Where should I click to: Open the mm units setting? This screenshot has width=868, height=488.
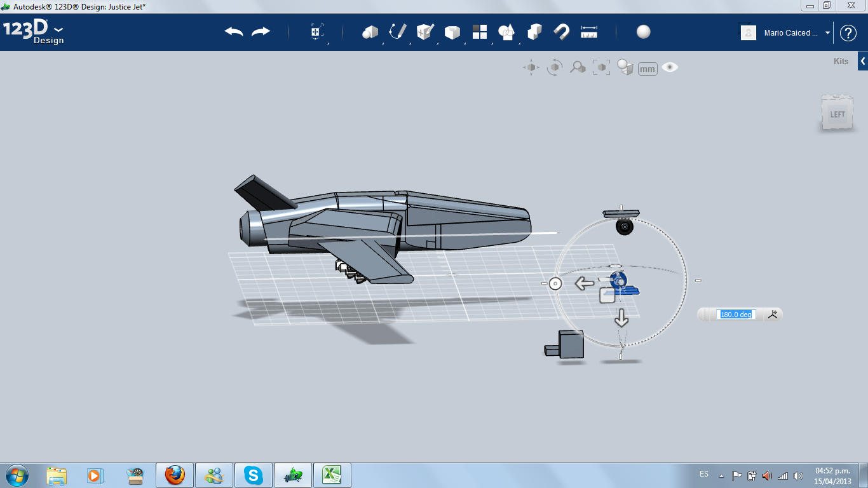point(648,69)
